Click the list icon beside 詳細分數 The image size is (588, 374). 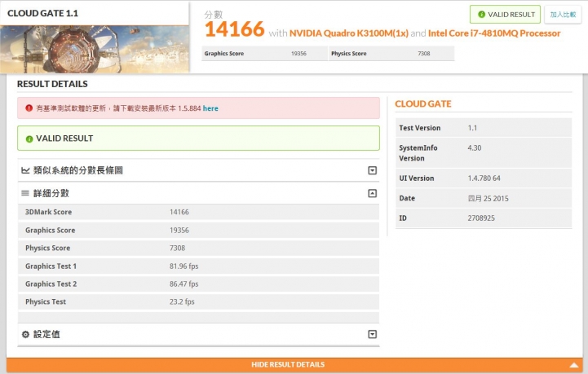click(x=25, y=193)
